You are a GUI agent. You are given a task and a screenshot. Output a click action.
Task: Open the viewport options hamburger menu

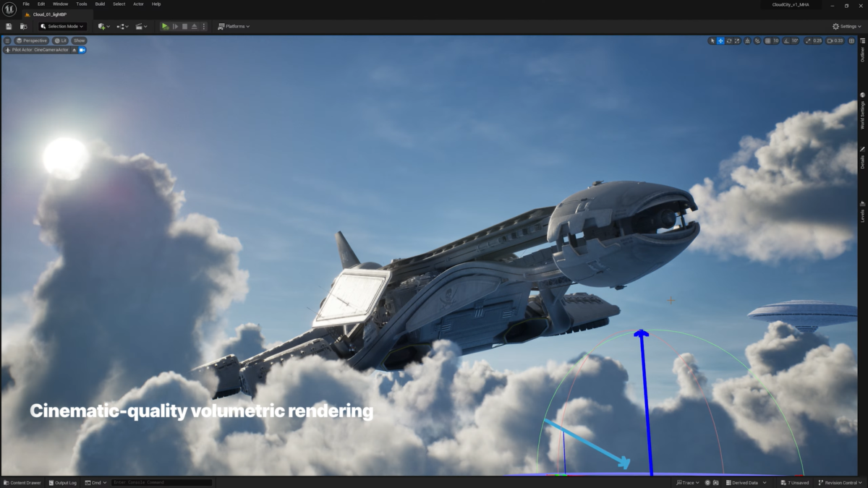7,40
